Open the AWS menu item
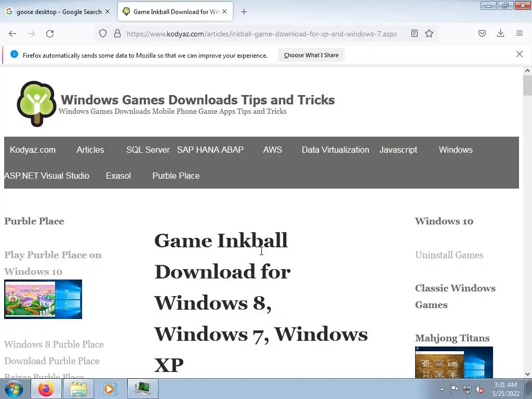 tap(272, 150)
